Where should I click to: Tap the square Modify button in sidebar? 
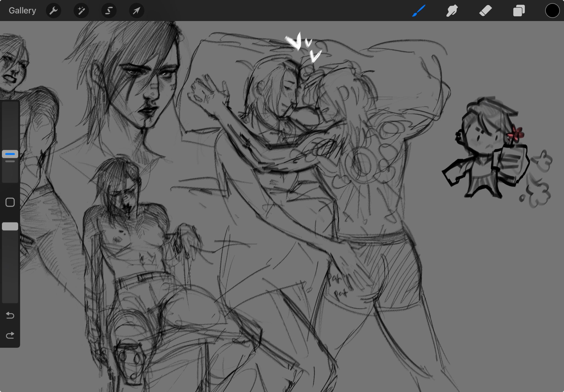(x=10, y=202)
